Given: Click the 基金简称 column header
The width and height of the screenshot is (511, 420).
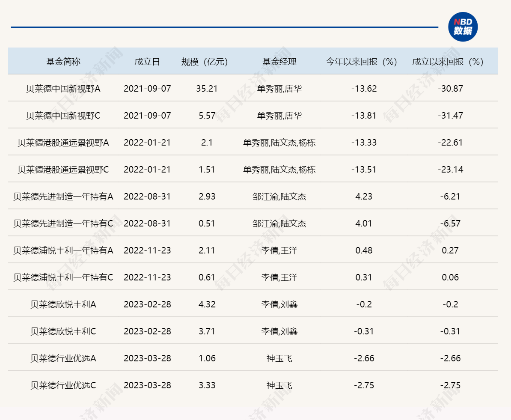Looking at the screenshot, I should click(x=63, y=62).
